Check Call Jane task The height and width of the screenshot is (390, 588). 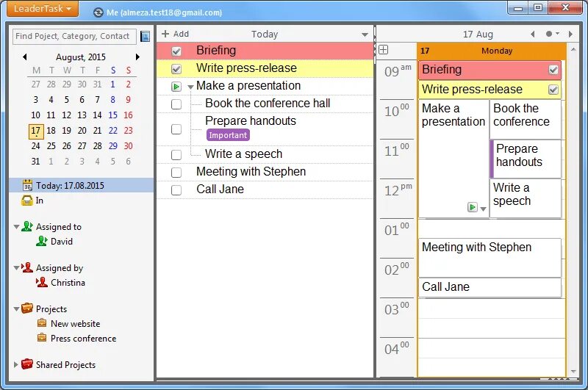(176, 190)
